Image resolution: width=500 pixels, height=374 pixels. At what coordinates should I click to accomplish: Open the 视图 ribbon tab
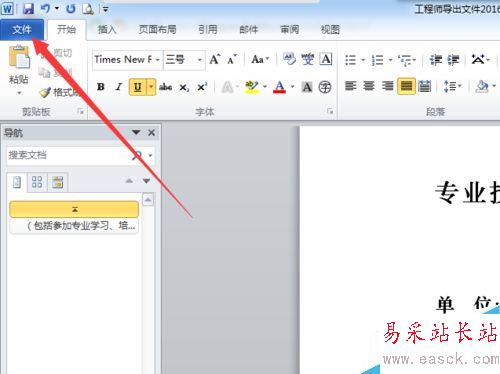point(330,30)
